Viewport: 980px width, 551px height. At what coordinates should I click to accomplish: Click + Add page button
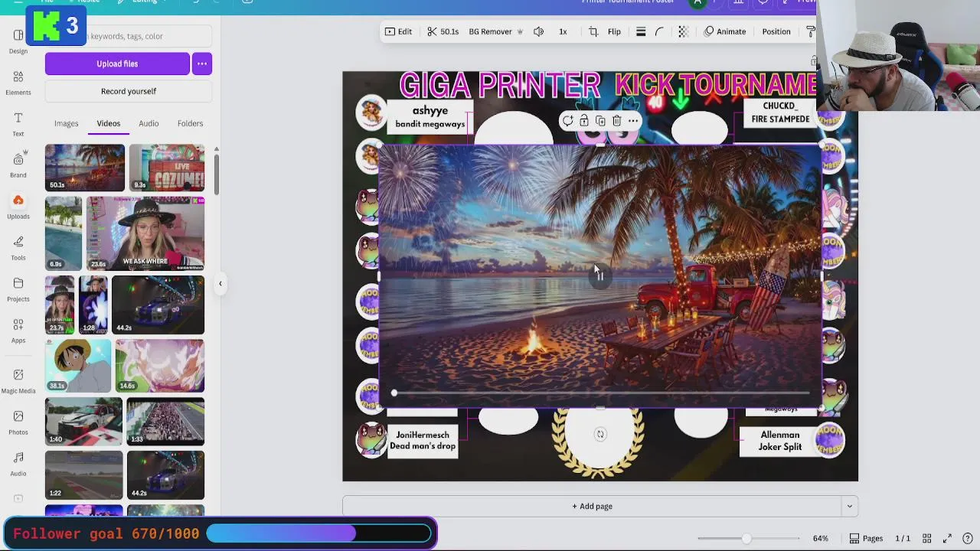[592, 506]
